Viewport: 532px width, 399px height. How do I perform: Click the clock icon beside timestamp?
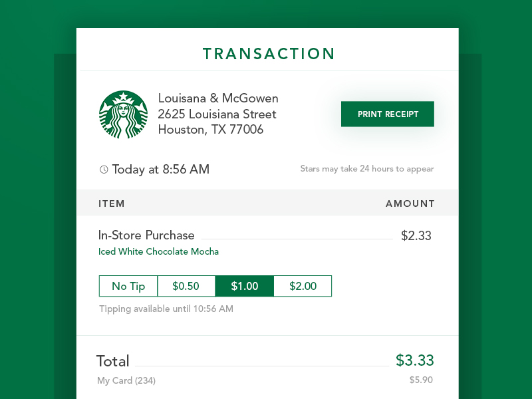(x=104, y=170)
